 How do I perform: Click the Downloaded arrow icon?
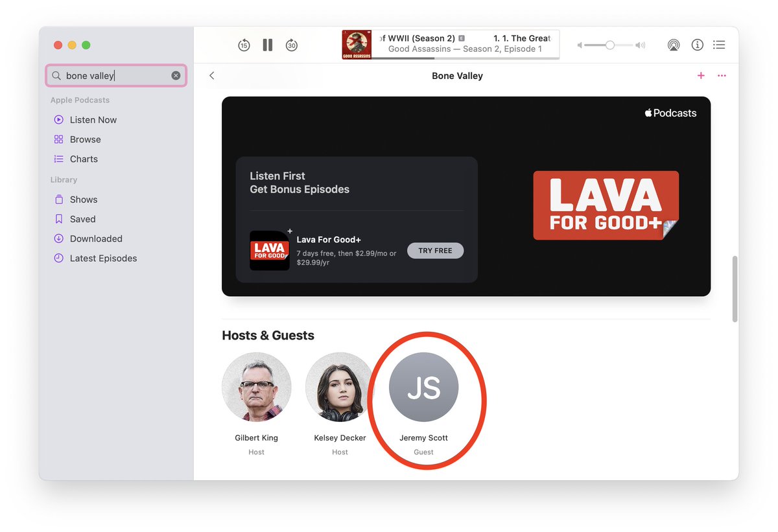point(58,238)
